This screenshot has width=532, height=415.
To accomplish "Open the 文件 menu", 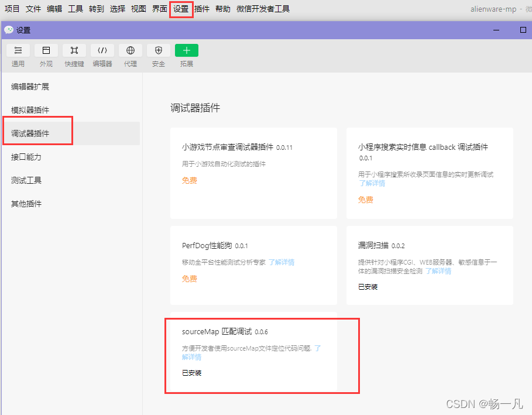I will coord(33,9).
